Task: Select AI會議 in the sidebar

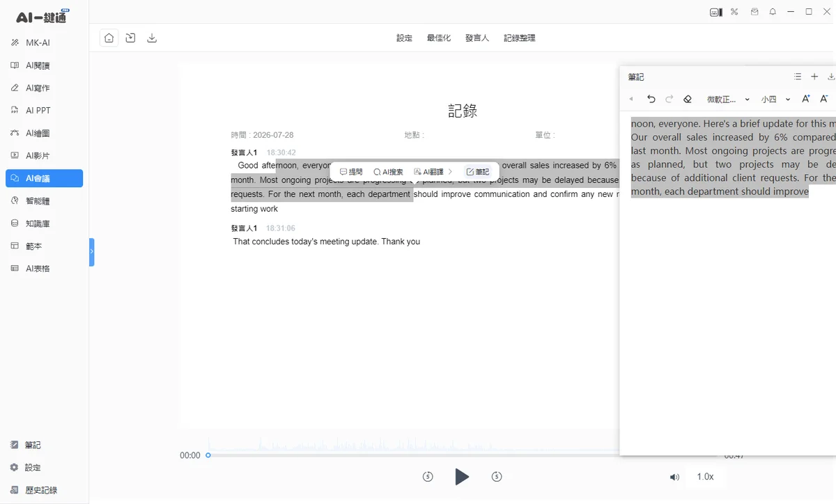Action: [44, 178]
